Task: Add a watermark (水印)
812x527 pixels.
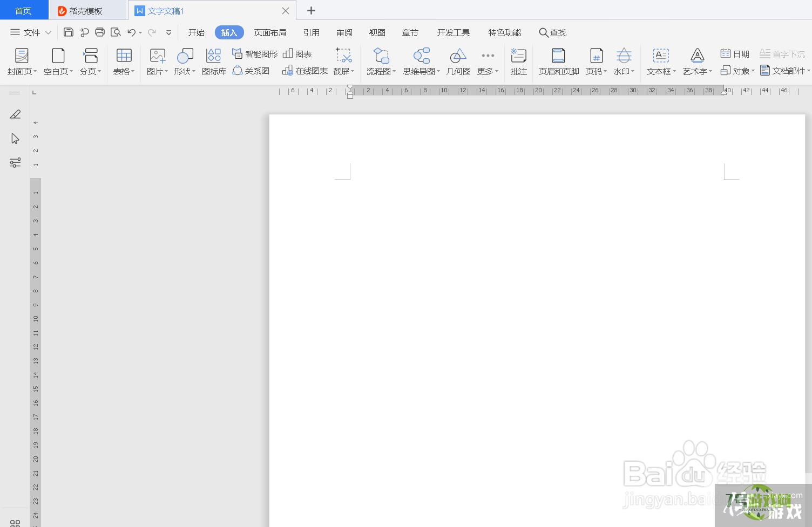Action: [624, 62]
